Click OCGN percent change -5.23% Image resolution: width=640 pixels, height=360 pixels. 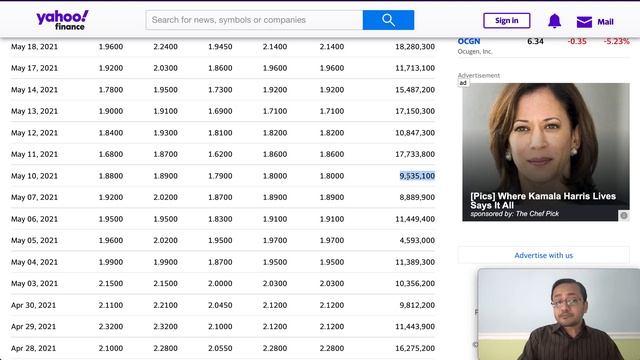tap(616, 41)
